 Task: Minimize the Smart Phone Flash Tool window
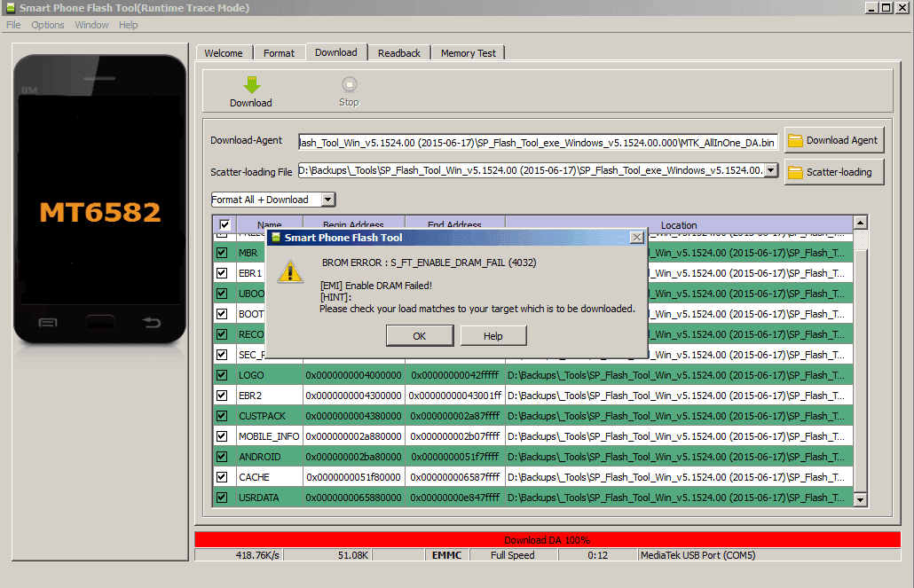pyautogui.click(x=871, y=8)
